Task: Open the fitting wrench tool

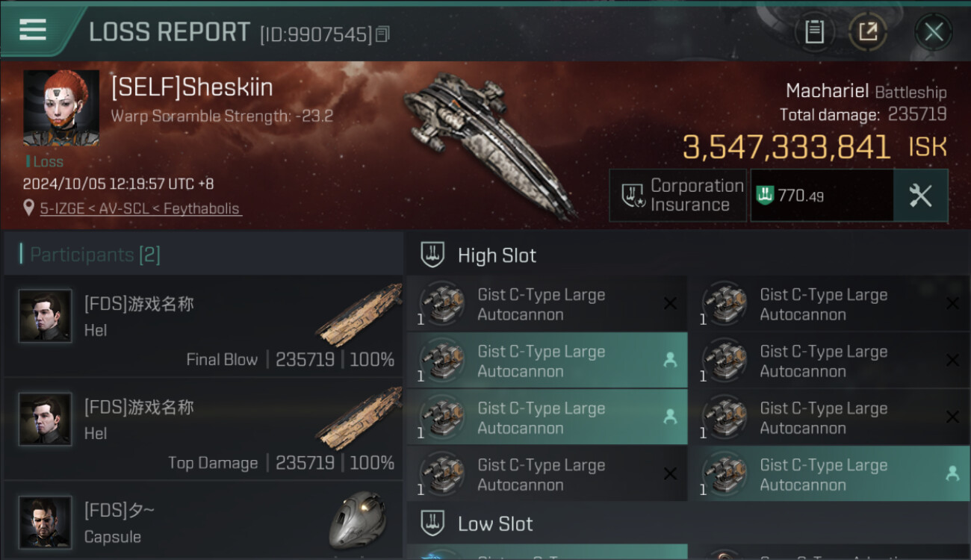Action: tap(920, 196)
